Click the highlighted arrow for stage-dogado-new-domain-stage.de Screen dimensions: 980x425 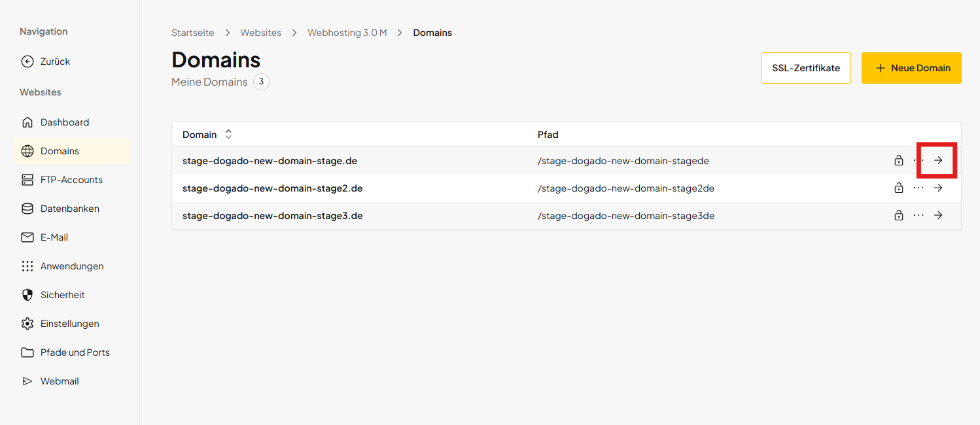pyautogui.click(x=938, y=160)
